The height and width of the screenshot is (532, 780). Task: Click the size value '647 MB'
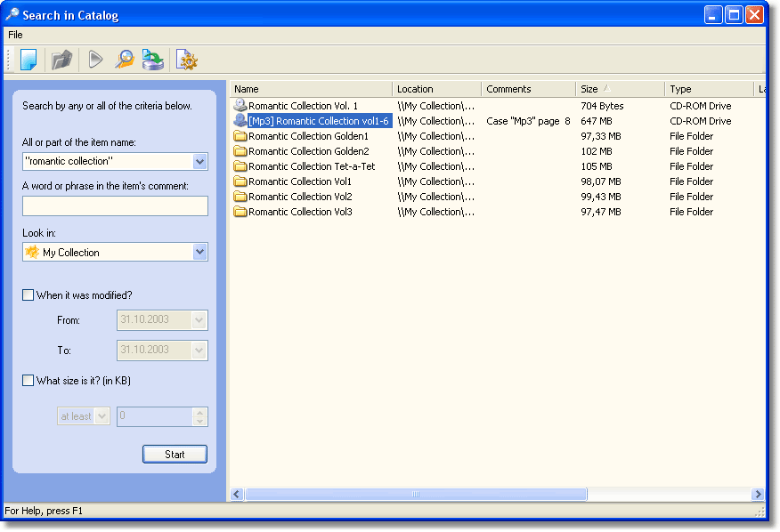596,121
